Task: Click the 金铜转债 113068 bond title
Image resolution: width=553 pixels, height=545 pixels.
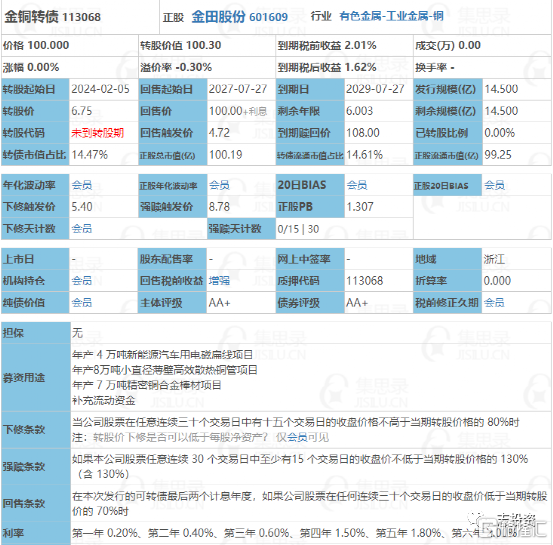Action: click(53, 17)
